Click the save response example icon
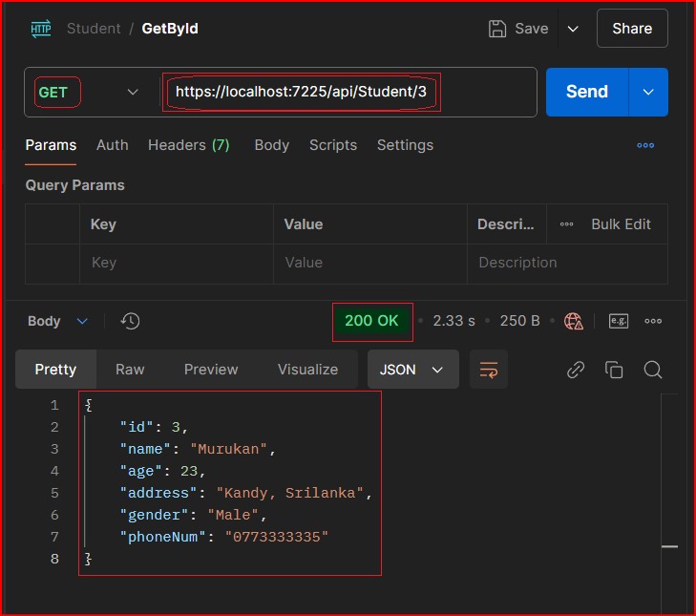The height and width of the screenshot is (616, 696). coord(619,321)
